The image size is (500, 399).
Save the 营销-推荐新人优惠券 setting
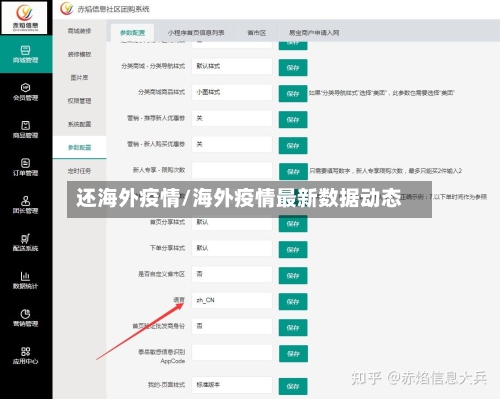pos(293,120)
